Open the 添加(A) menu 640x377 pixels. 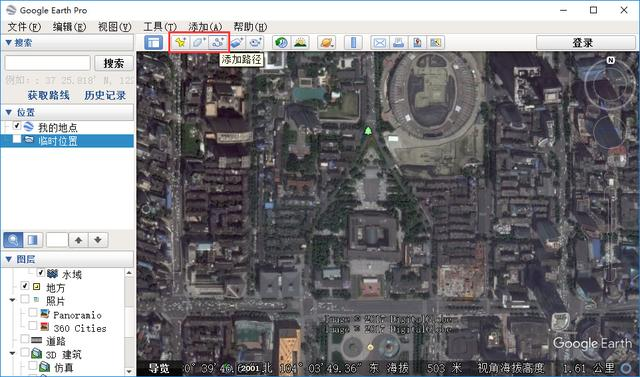coord(205,27)
